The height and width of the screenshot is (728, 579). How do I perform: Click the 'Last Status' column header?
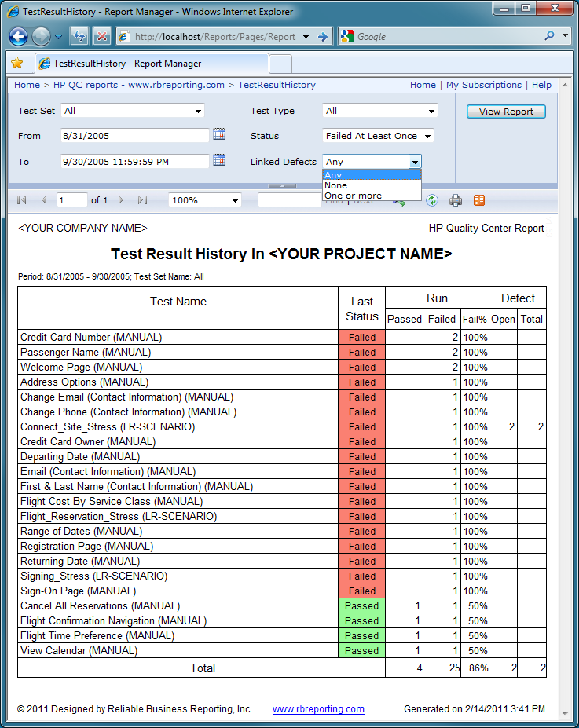tap(361, 309)
